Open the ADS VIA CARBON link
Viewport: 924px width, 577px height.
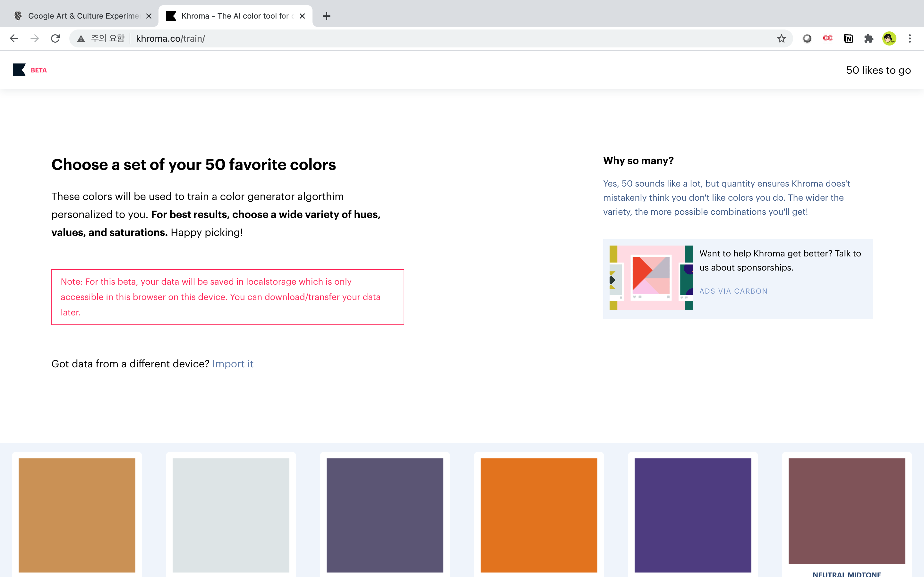tap(733, 291)
